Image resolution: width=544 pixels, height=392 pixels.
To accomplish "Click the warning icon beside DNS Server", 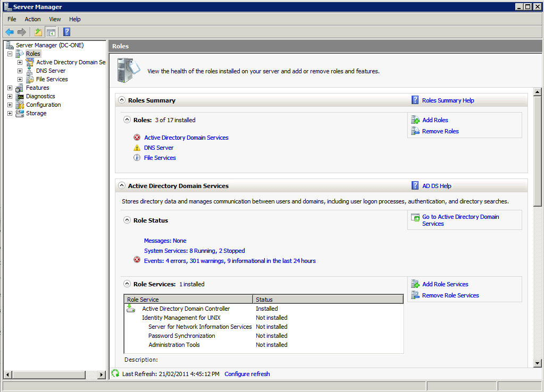I will [138, 147].
